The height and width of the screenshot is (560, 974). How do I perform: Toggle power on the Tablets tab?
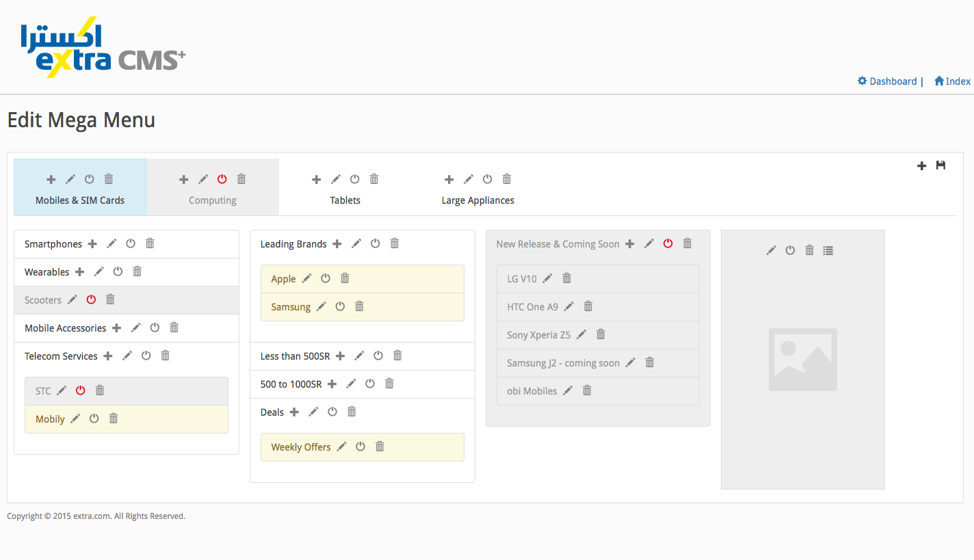point(355,179)
